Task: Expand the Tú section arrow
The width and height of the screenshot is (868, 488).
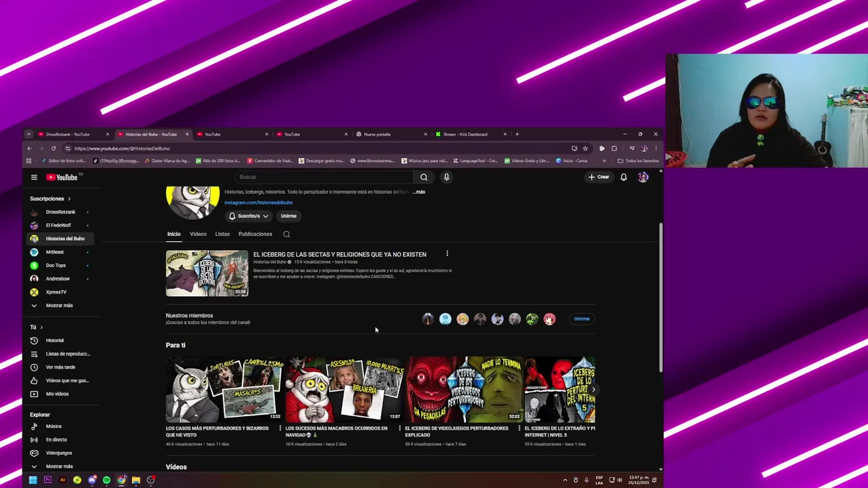Action: (x=41, y=327)
